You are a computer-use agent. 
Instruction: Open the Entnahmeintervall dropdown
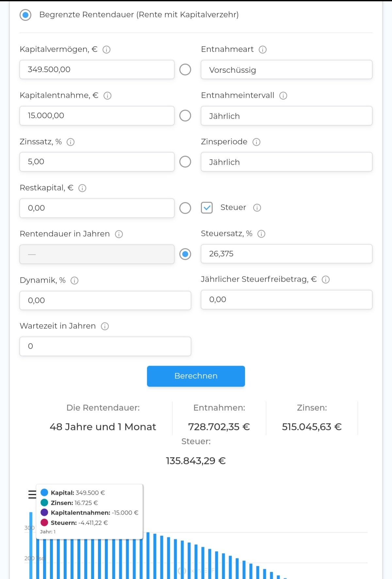coord(286,116)
